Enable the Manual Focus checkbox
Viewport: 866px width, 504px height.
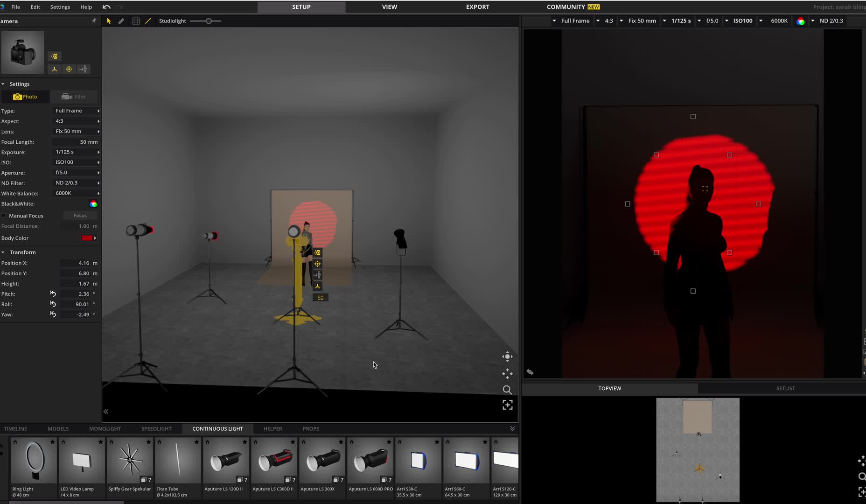click(4, 216)
